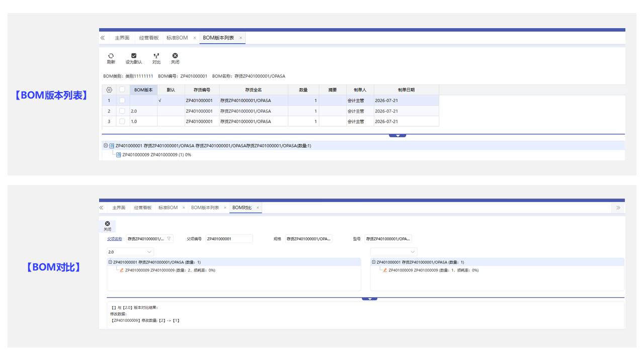Switch to the 经营看板 tab in the BOM对比 window
Image resolution: width=644 pixels, height=362 pixels.
click(143, 208)
